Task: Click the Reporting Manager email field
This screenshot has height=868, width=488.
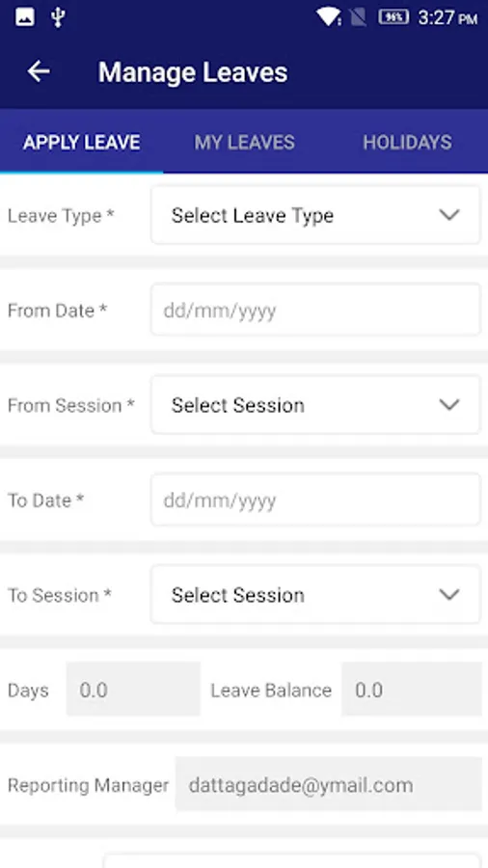Action: point(329,784)
